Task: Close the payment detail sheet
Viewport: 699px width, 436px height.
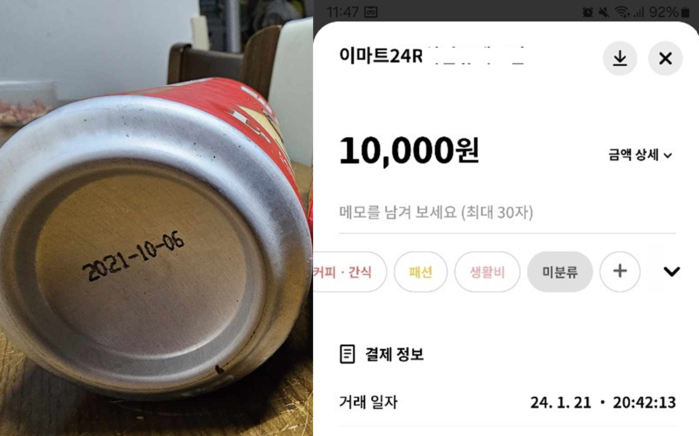Action: point(665,58)
